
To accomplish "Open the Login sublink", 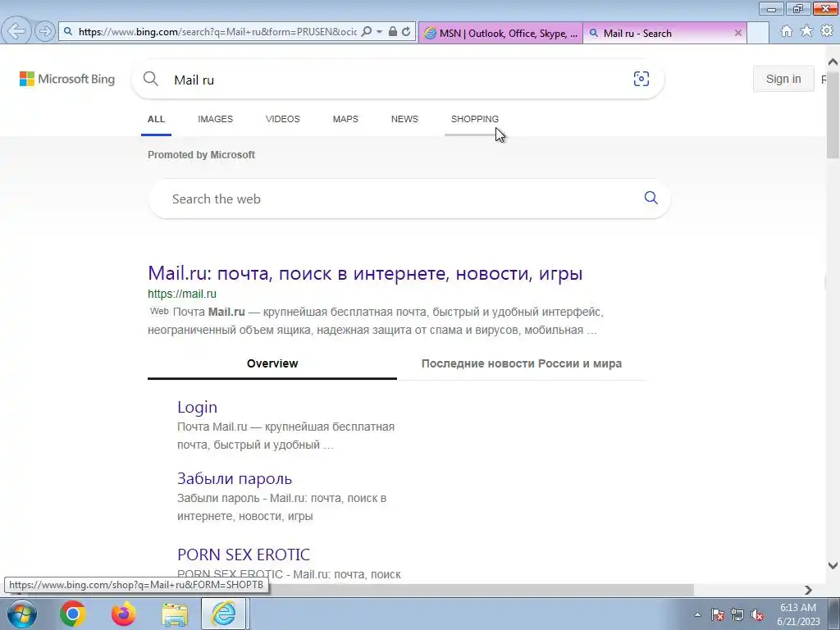I will (x=197, y=407).
